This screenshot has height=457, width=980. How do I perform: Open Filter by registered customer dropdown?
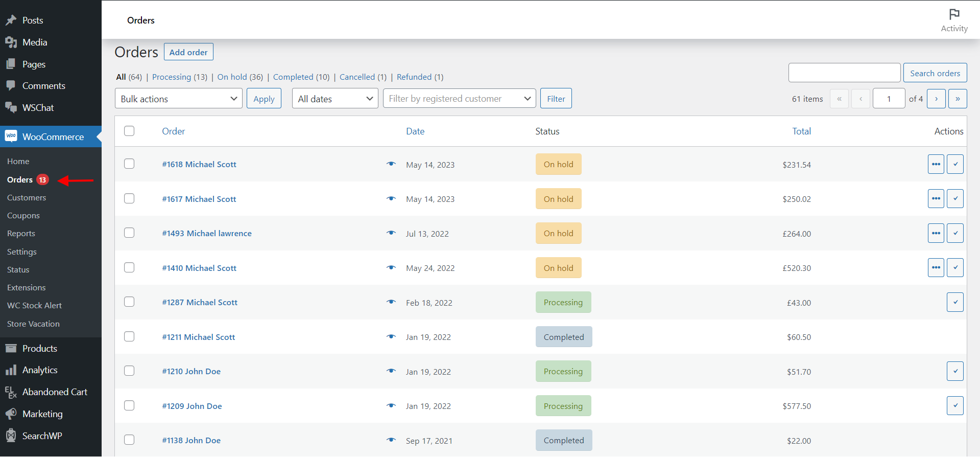(460, 99)
